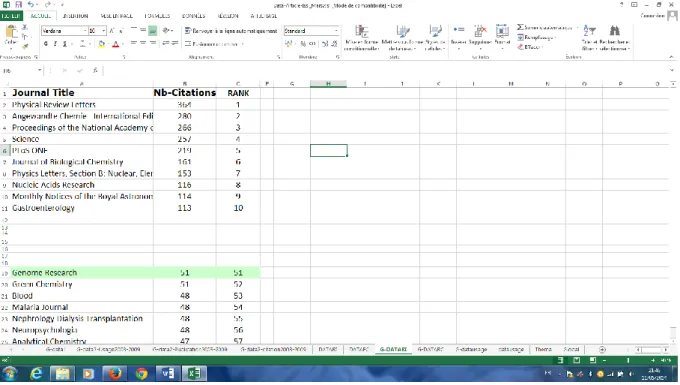Expand the Name Box dropdown
Image resolution: width=680 pixels, height=385 pixels.
point(39,70)
